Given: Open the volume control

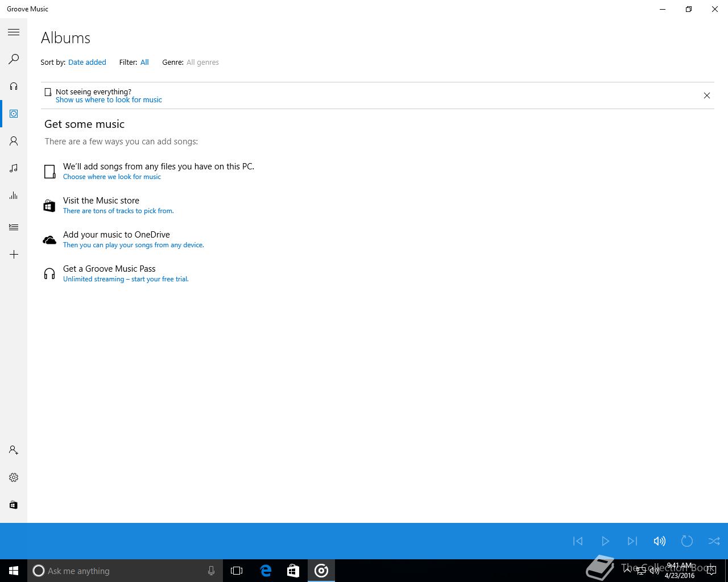Looking at the screenshot, I should pyautogui.click(x=660, y=541).
